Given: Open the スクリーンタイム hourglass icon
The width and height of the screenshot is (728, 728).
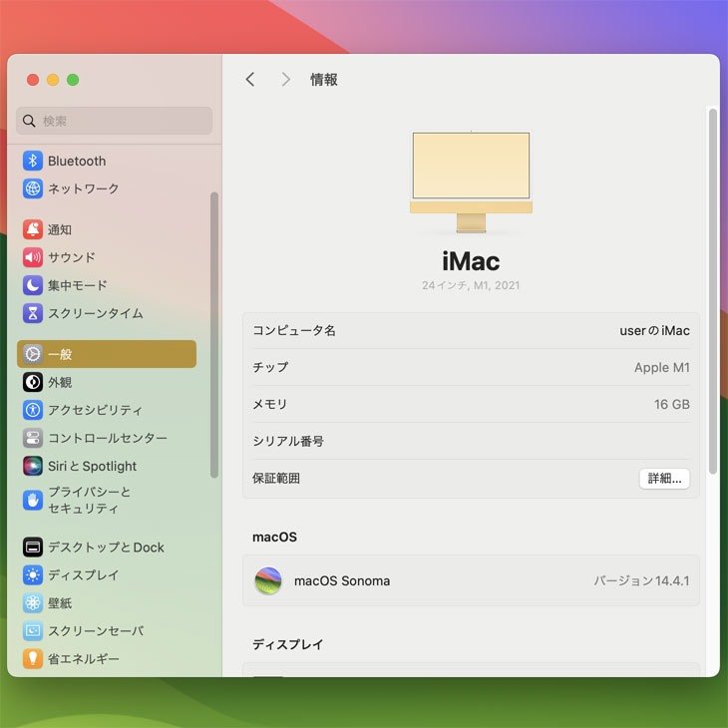Looking at the screenshot, I should point(33,313).
